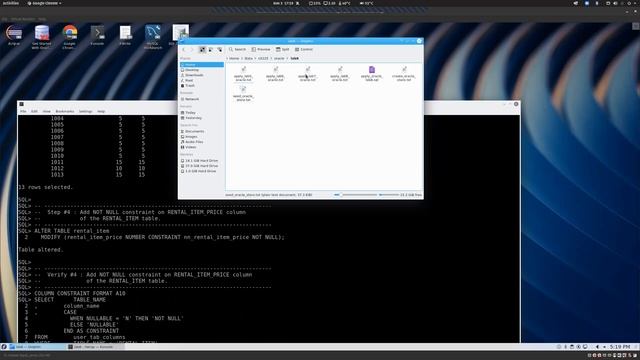
Task: Click the Back arrow in Dolphin toolbar
Action: coord(184,49)
